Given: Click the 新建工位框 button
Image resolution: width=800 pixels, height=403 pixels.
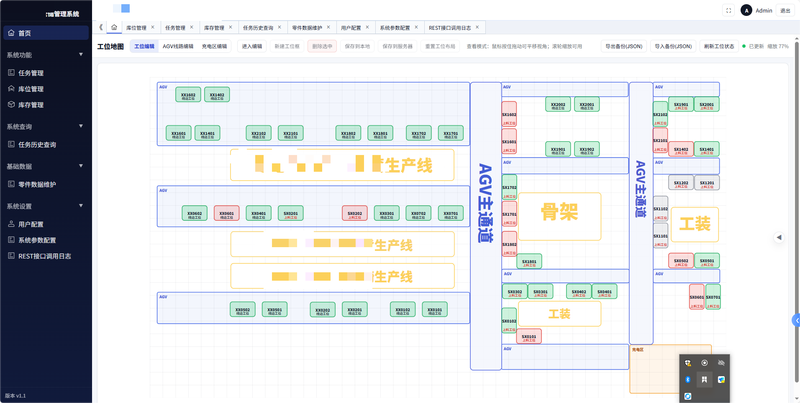Looking at the screenshot, I should tap(287, 46).
